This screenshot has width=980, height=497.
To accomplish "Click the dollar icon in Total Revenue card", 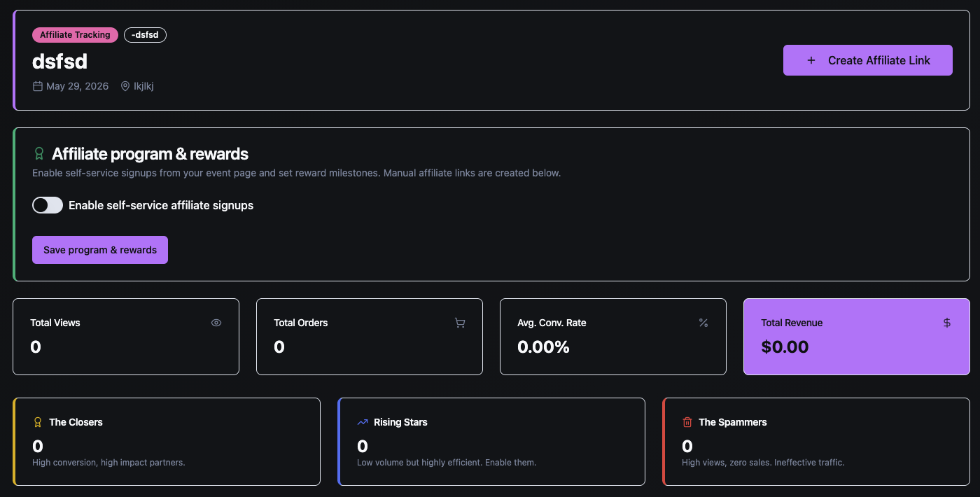I will [x=947, y=323].
